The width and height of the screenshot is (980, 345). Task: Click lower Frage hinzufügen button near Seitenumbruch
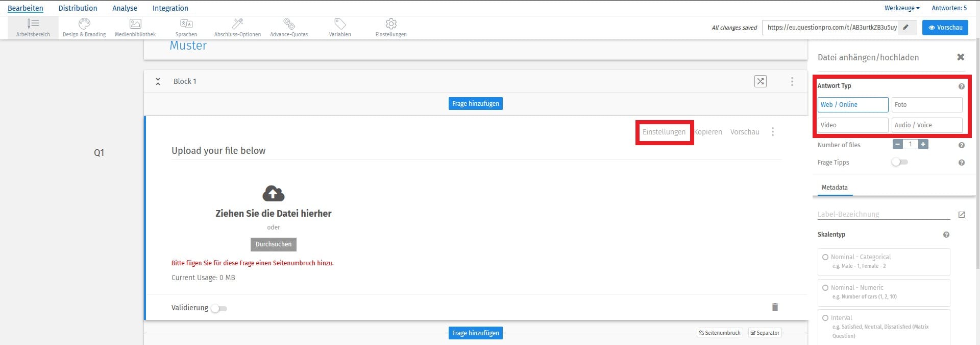click(x=476, y=333)
